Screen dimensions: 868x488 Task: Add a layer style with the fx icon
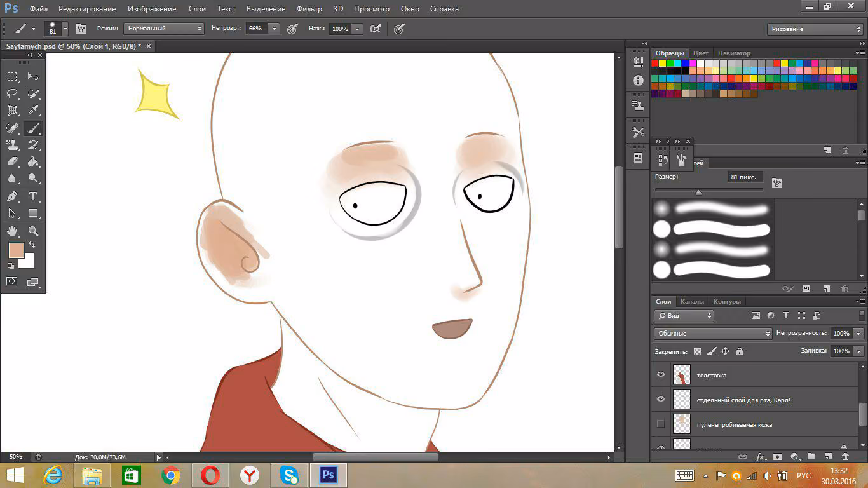point(760,457)
